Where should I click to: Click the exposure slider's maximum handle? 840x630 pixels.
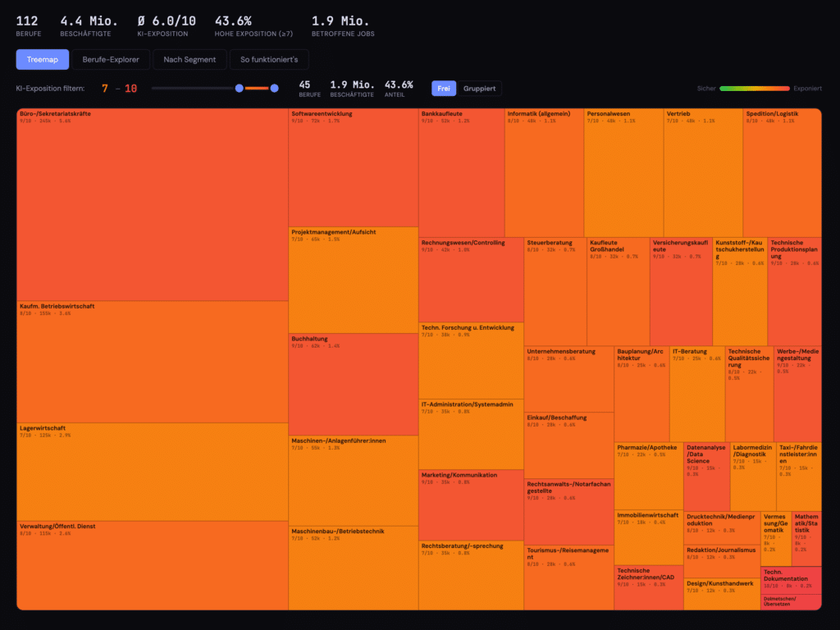274,88
